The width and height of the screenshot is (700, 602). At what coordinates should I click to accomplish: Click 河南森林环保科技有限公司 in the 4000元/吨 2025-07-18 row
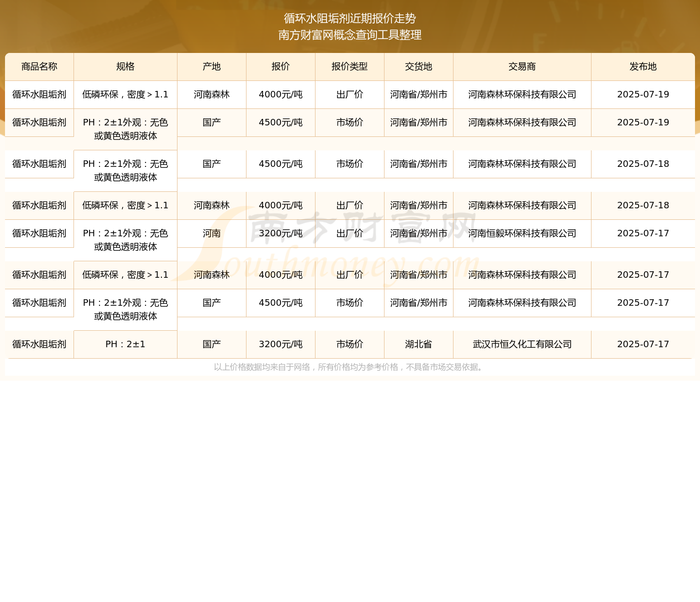point(522,205)
